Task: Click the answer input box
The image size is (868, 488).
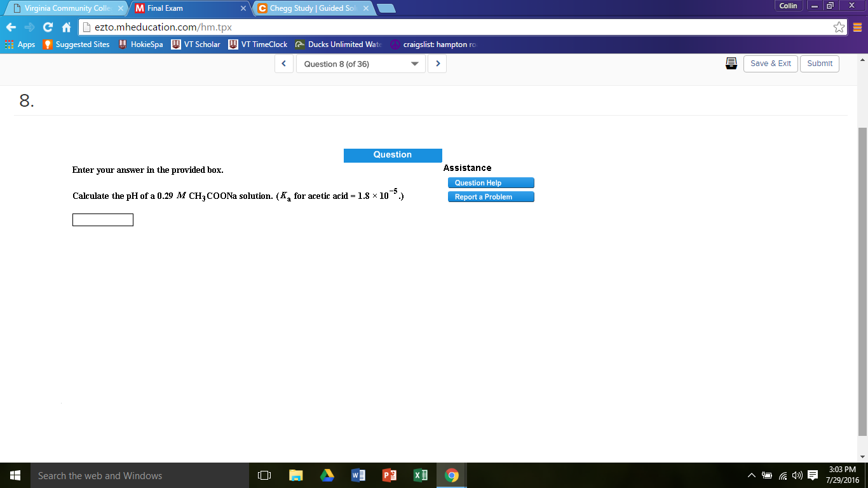Action: point(102,219)
